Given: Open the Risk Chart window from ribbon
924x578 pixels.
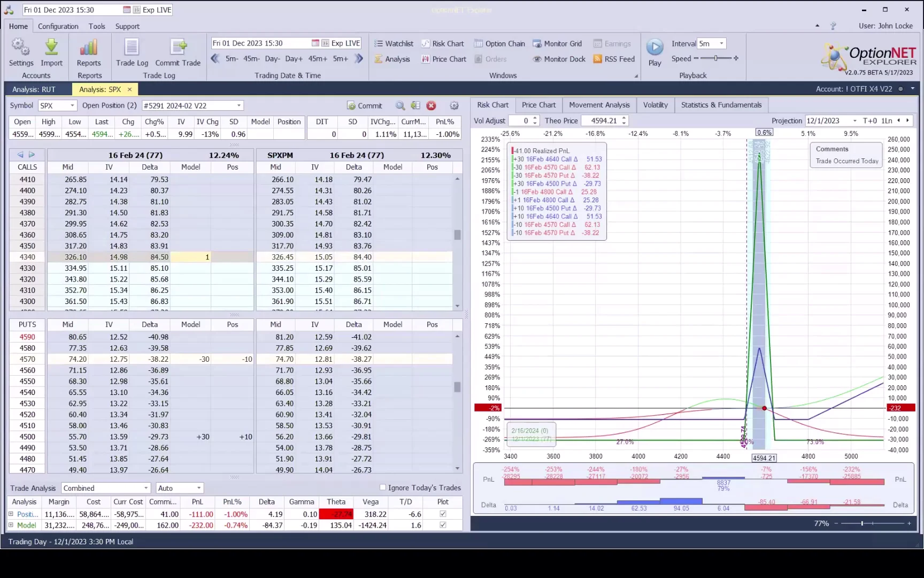Looking at the screenshot, I should [x=442, y=44].
